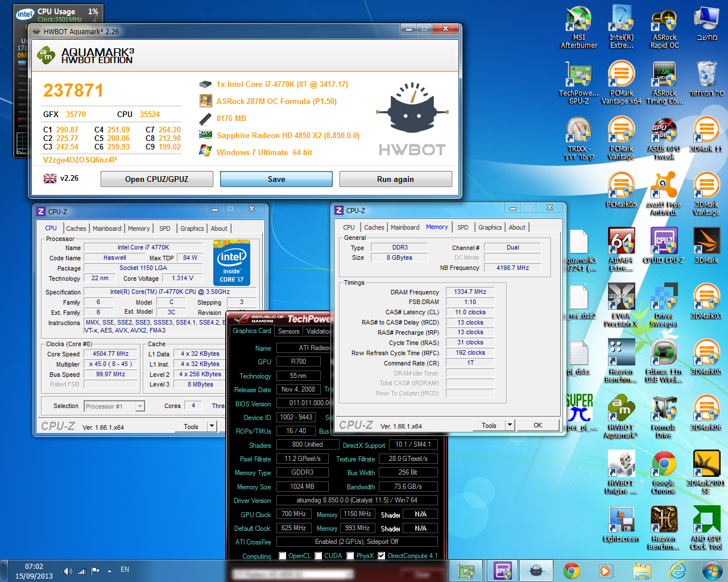
Task: Switch to the Sensors tab in GPU-Z
Action: (x=288, y=331)
